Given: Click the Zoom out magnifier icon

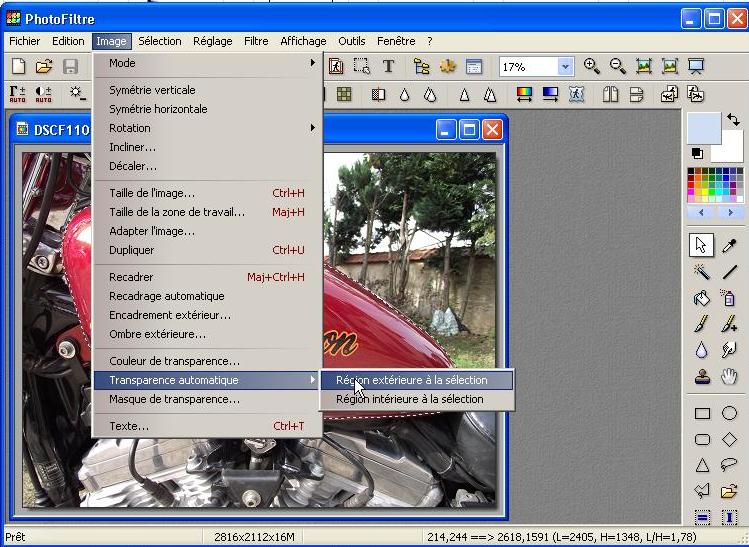Looking at the screenshot, I should tap(618, 66).
